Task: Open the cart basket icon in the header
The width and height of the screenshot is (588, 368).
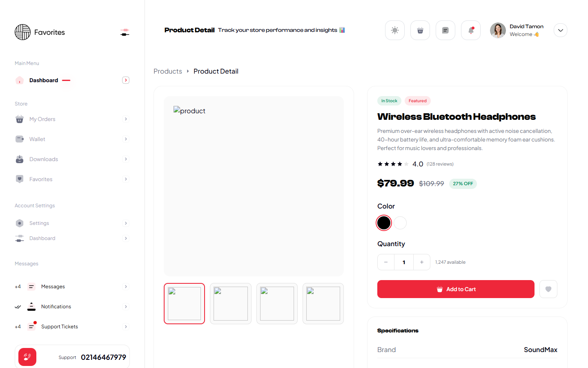Action: tap(420, 30)
